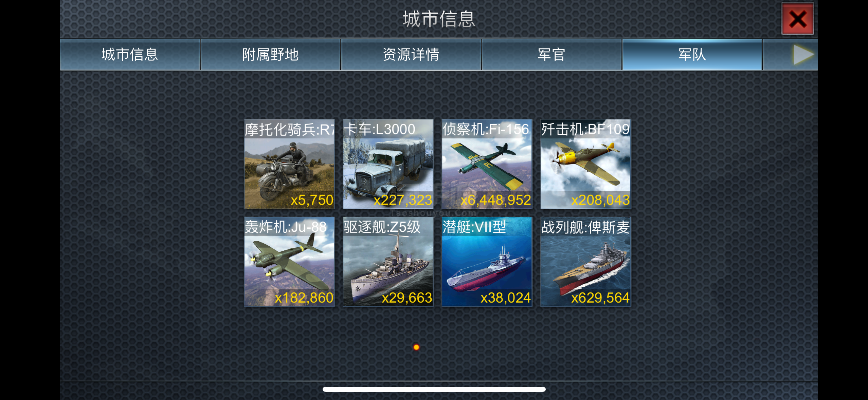The width and height of the screenshot is (868, 400).
Task: Click the orange page indicator dot
Action: (x=416, y=347)
